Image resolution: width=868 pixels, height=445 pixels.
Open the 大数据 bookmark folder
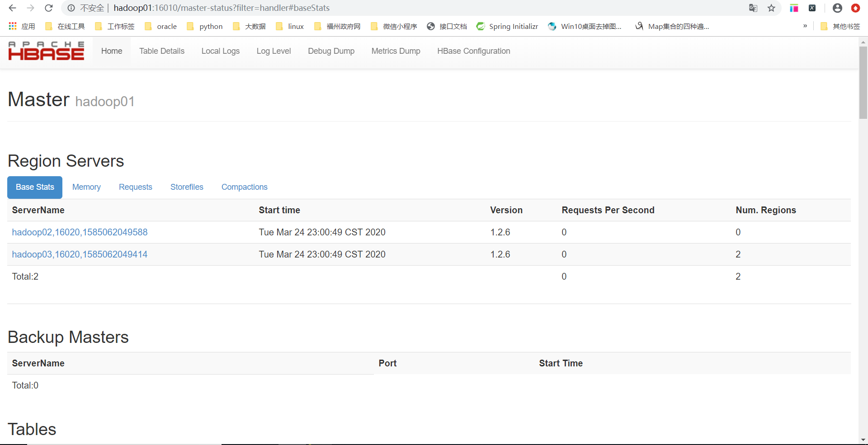pos(249,26)
